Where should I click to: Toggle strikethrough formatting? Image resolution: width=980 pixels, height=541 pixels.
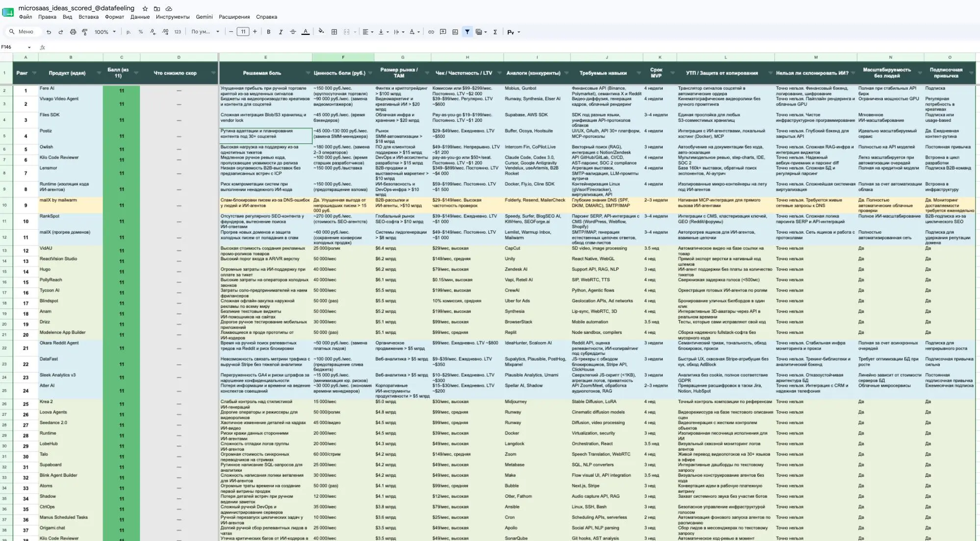(x=293, y=32)
